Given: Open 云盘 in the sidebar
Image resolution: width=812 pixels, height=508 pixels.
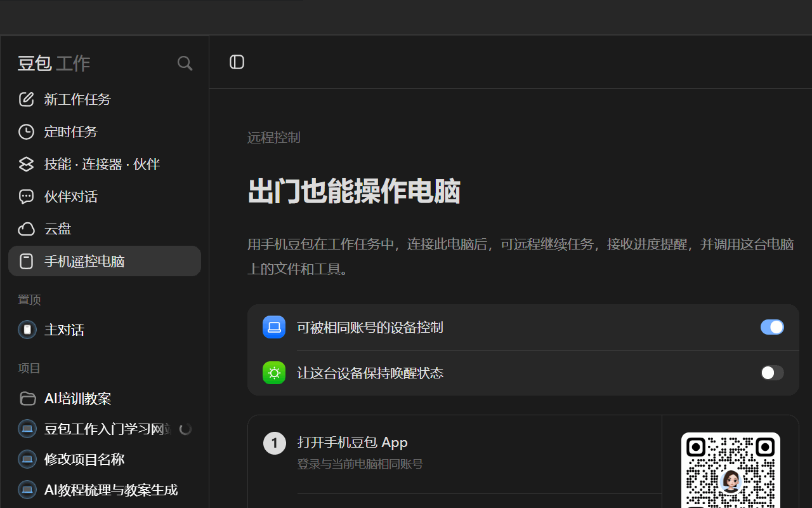Looking at the screenshot, I should (x=105, y=229).
